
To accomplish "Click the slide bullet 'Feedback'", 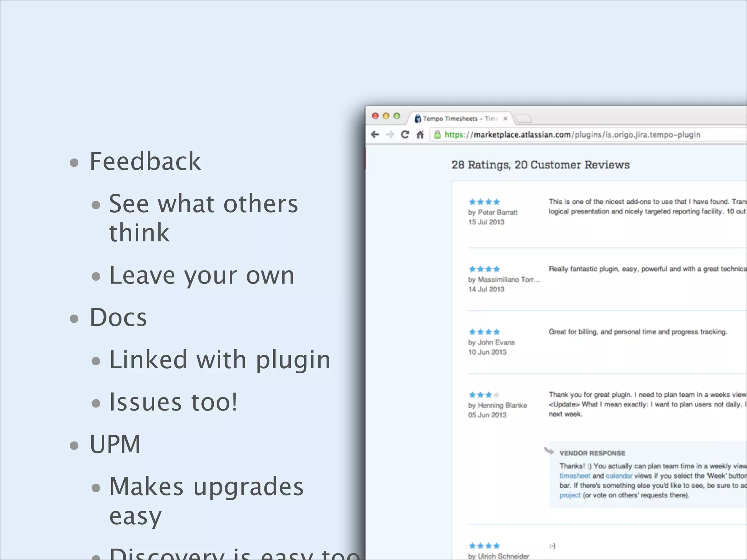I will (x=145, y=161).
